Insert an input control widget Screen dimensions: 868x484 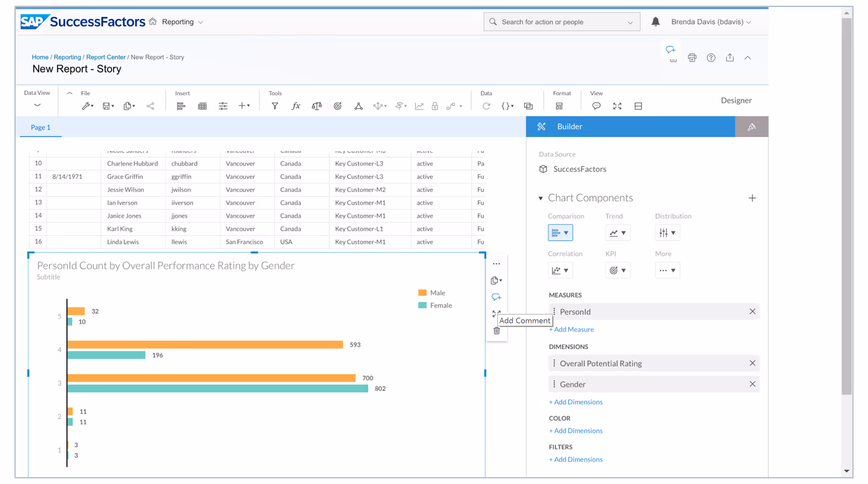point(223,106)
